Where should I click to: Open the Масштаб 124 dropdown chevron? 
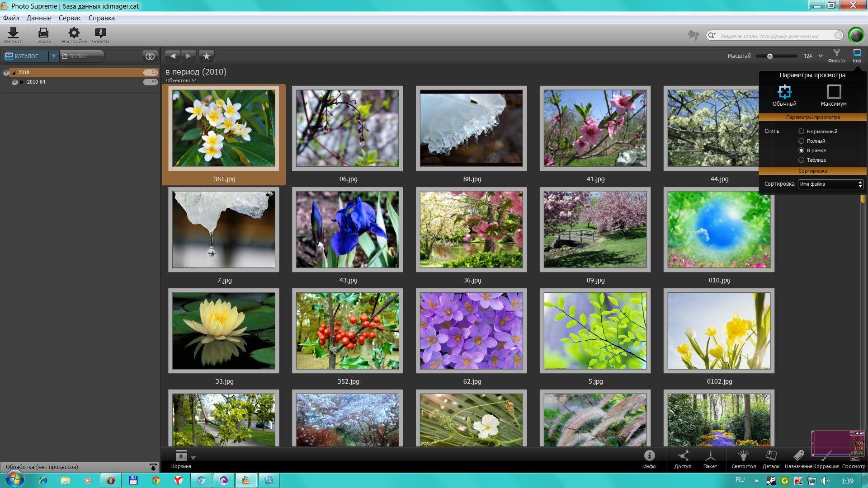(x=820, y=56)
